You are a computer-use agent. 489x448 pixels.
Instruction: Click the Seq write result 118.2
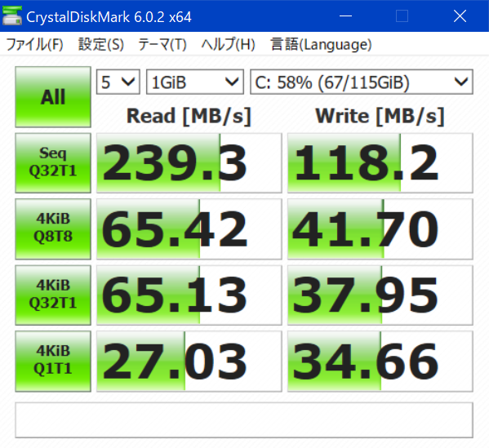tap(380, 162)
